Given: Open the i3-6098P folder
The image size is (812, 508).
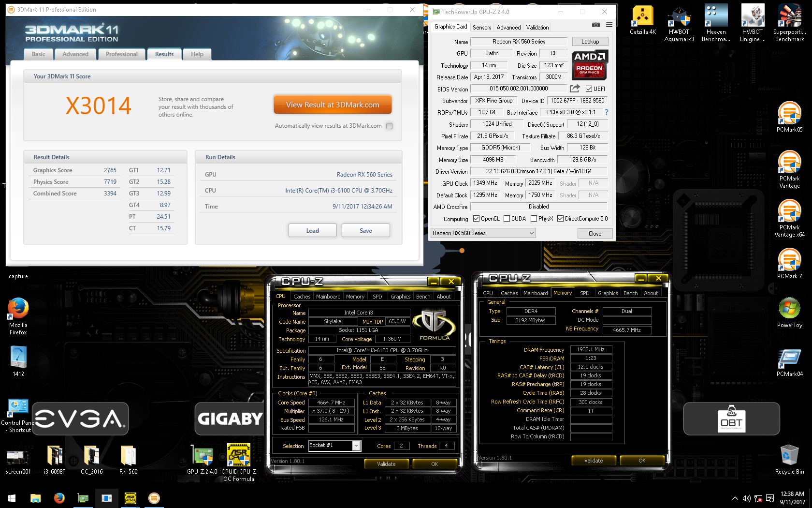Looking at the screenshot, I should (55, 460).
